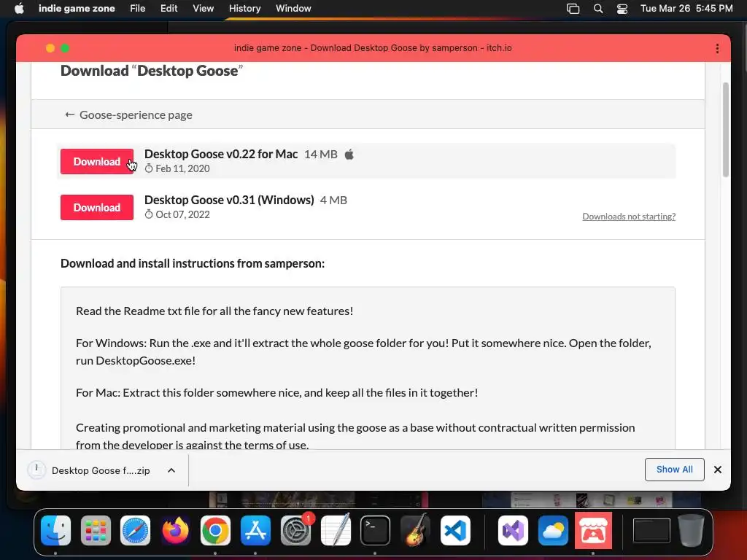Open Launchpad from the dock

point(96,530)
